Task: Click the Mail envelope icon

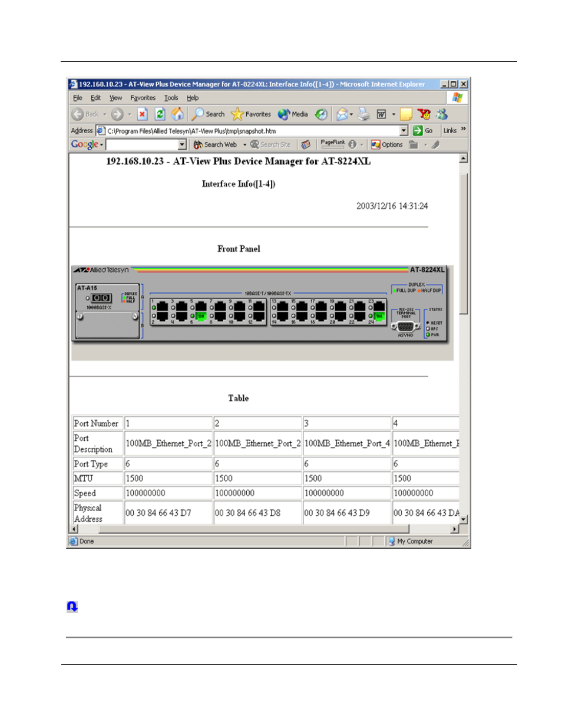Action: pyautogui.click(x=342, y=114)
